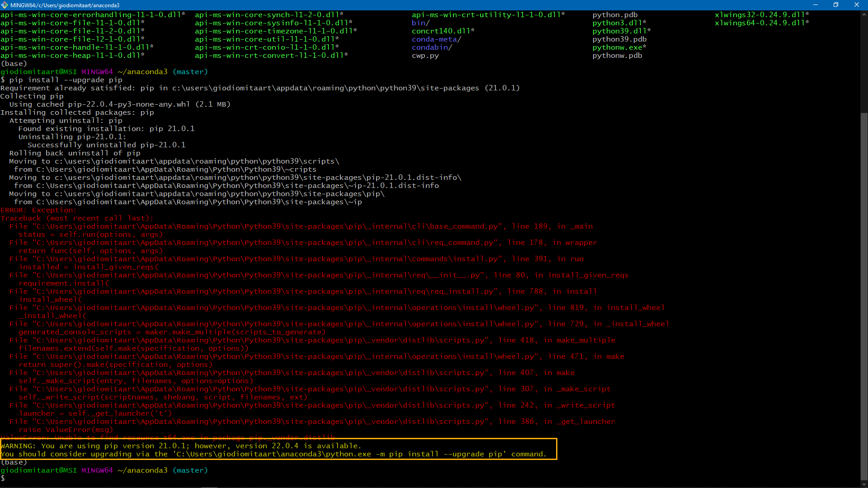
Task: Click 'python.pdb' file name
Action: point(615,15)
